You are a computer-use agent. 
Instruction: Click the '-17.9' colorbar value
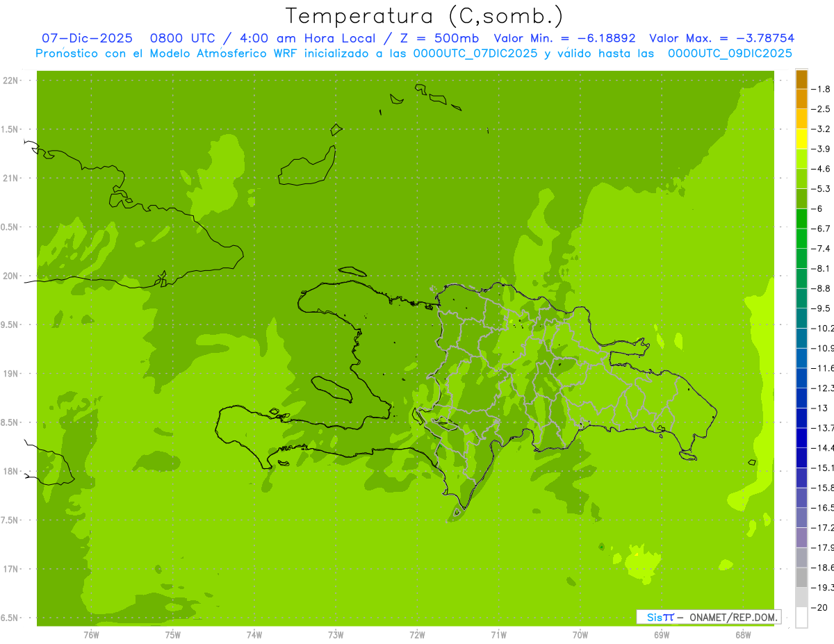[823, 547]
